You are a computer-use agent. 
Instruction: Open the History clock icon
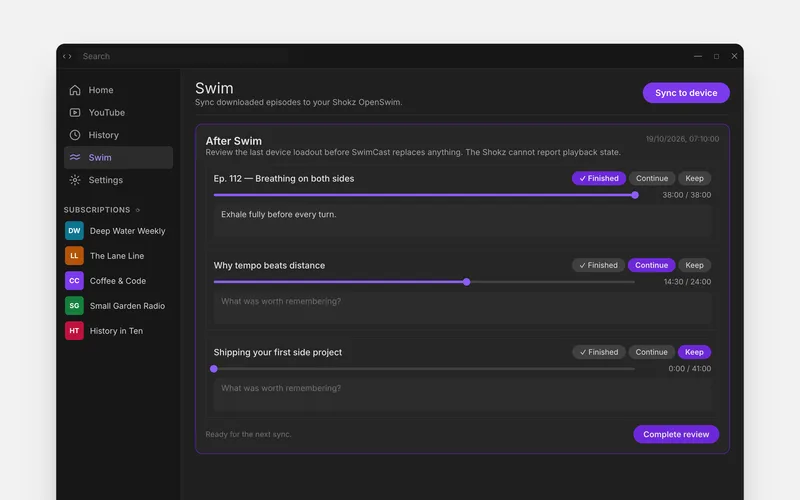(x=75, y=135)
